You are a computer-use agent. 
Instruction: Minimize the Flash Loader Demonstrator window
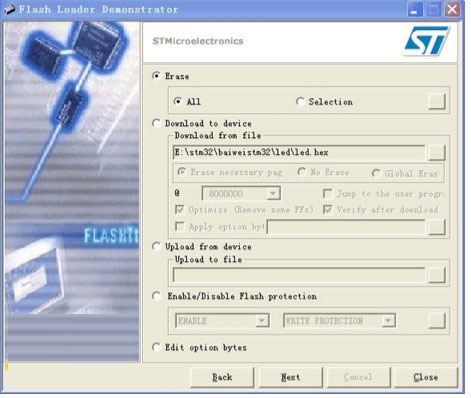[x=415, y=9]
